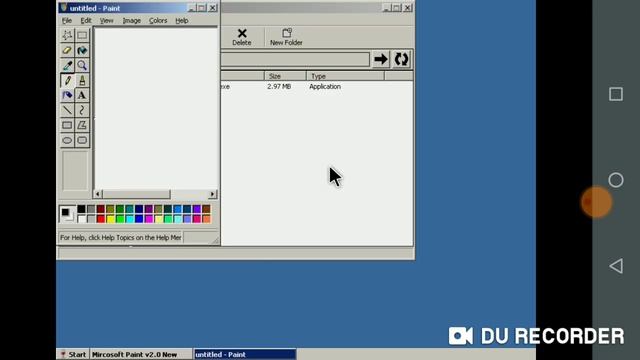
Task: Click the Paint title bar app icon
Action: click(64, 8)
